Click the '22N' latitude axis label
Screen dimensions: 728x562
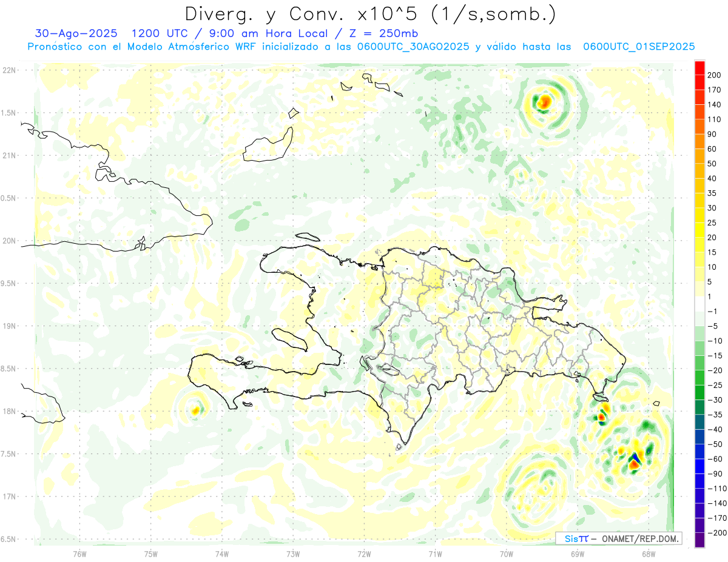[9, 70]
